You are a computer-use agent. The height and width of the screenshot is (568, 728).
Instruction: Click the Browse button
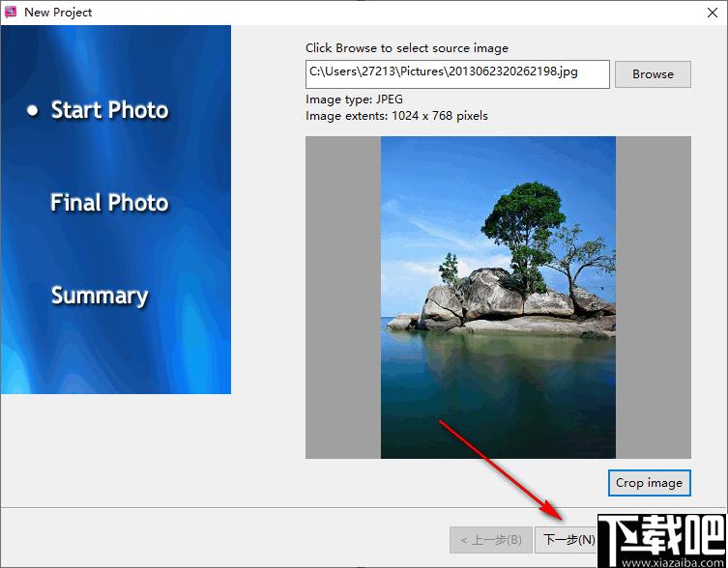tap(653, 73)
